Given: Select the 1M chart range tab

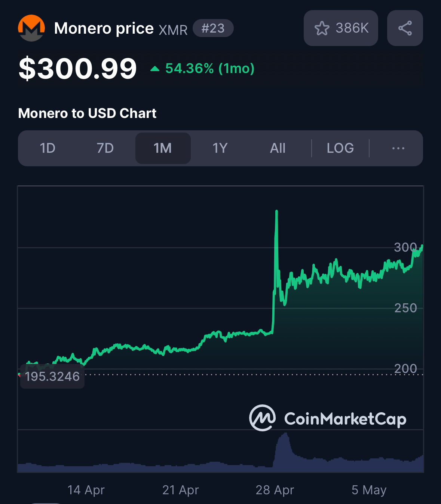Looking at the screenshot, I should 163,148.
